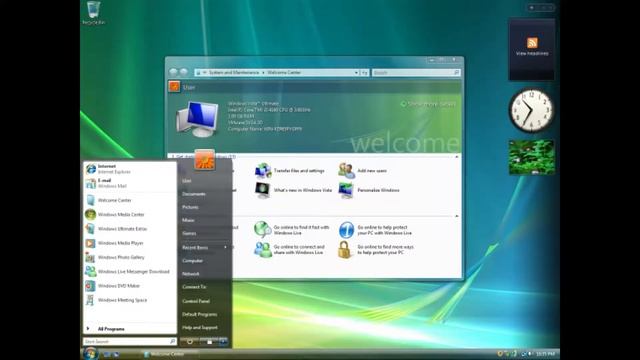The width and height of the screenshot is (640, 360).
Task: Click the orange user picture in the Start menu
Action: [x=204, y=160]
